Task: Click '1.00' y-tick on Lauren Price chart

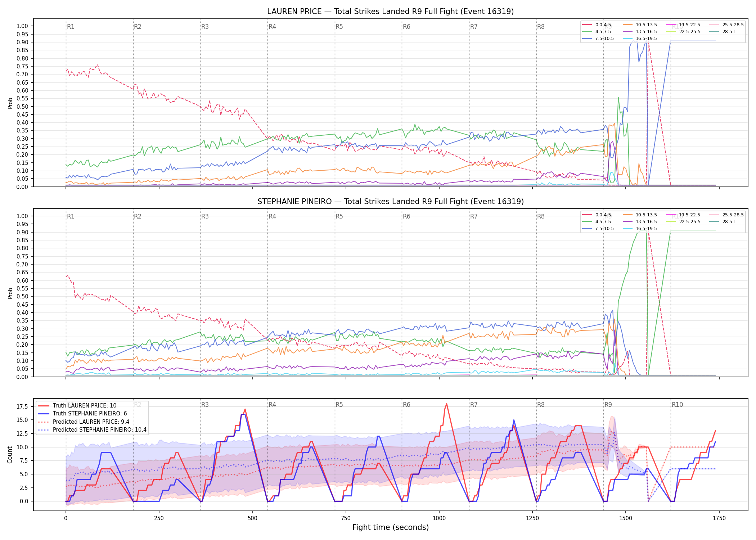Action: click(x=22, y=26)
